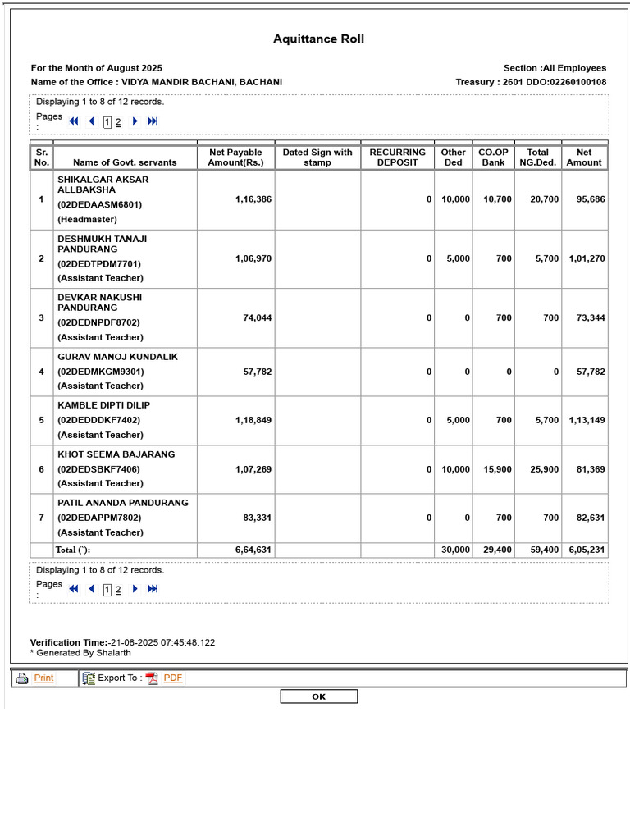Click total net payable 6,64,631

(x=253, y=550)
